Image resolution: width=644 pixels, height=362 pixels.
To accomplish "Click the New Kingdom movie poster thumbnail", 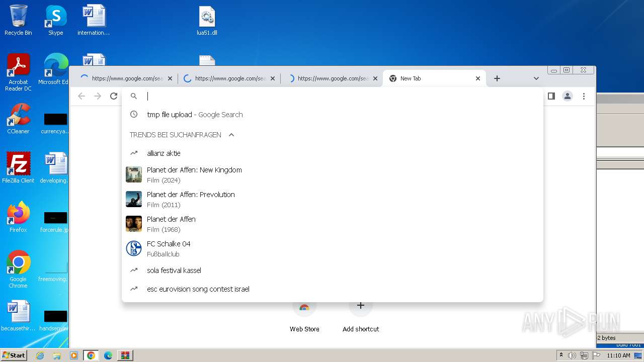I will coord(134,175).
